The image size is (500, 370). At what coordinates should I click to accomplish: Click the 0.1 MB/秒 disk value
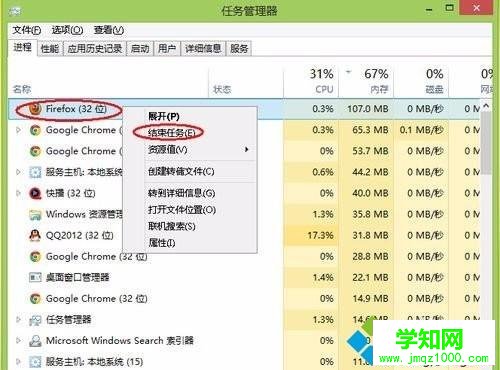tap(422, 130)
